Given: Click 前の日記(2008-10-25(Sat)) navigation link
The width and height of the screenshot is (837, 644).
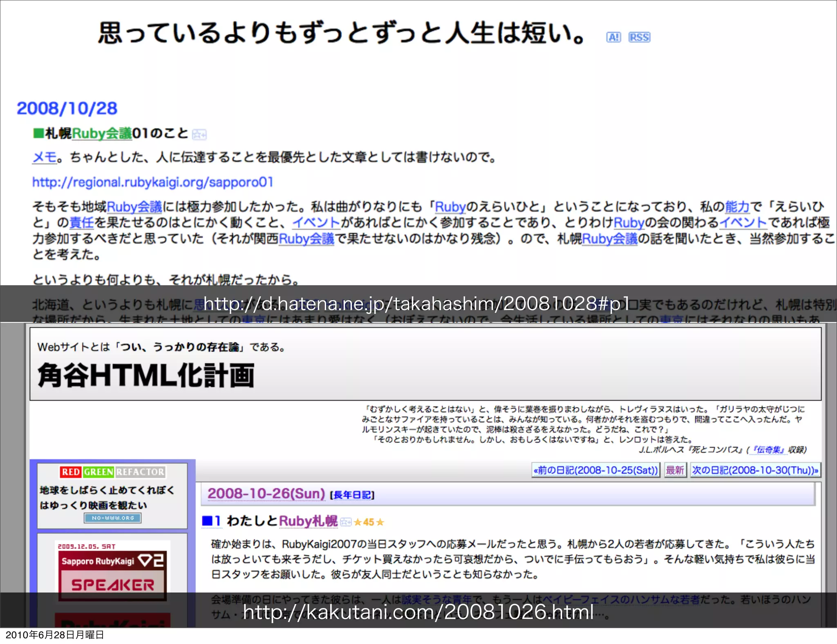Looking at the screenshot, I should pyautogui.click(x=596, y=470).
